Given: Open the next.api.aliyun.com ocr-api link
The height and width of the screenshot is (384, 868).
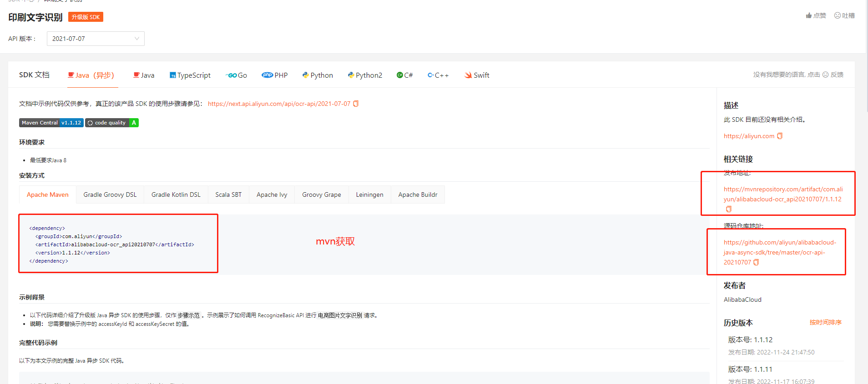Looking at the screenshot, I should [279, 104].
